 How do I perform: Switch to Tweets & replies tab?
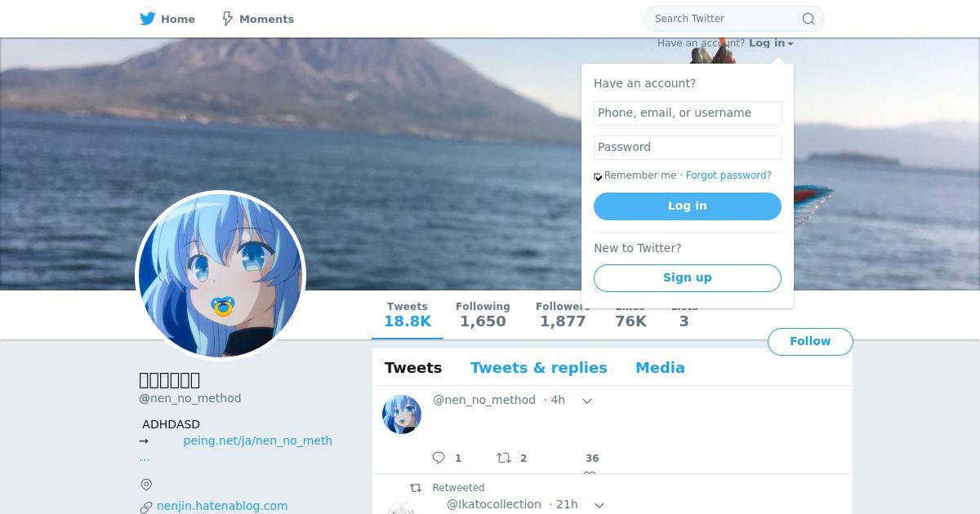pos(539,368)
